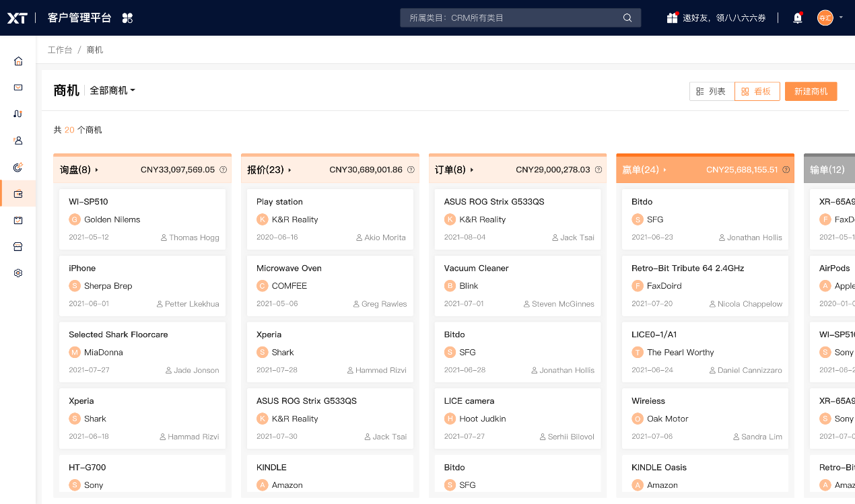Click the target goal sidebar icon

coord(18,168)
